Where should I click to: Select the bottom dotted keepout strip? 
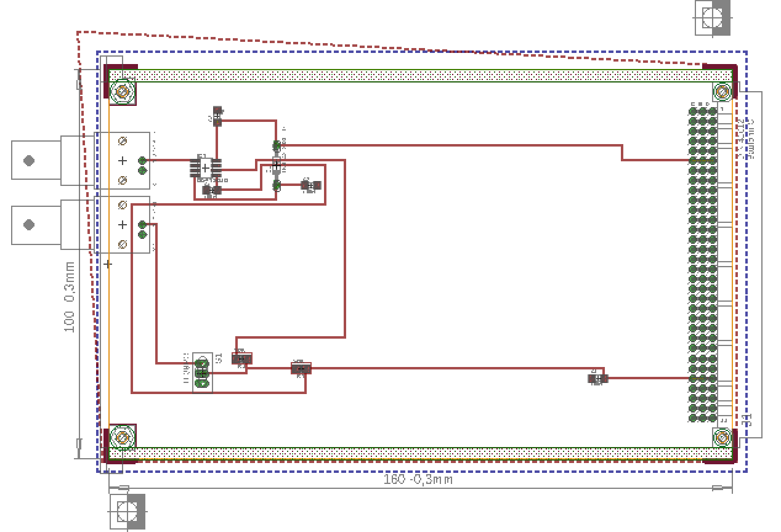point(421,453)
